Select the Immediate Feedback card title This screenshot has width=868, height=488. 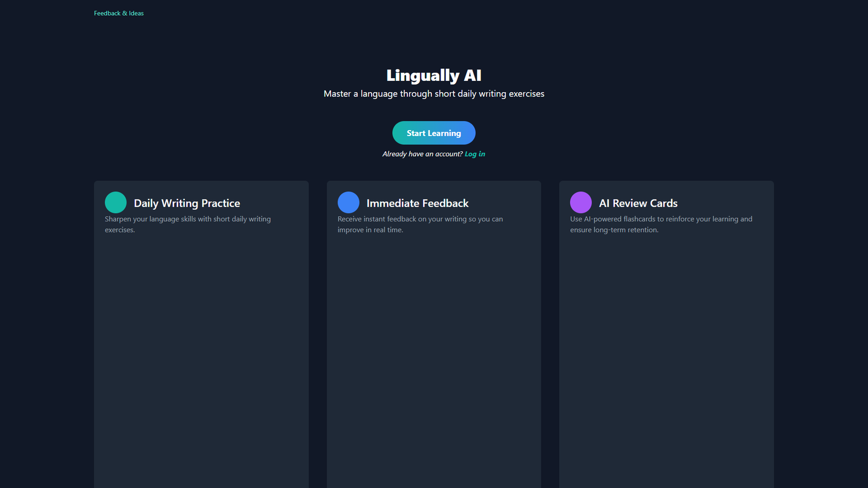[418, 203]
